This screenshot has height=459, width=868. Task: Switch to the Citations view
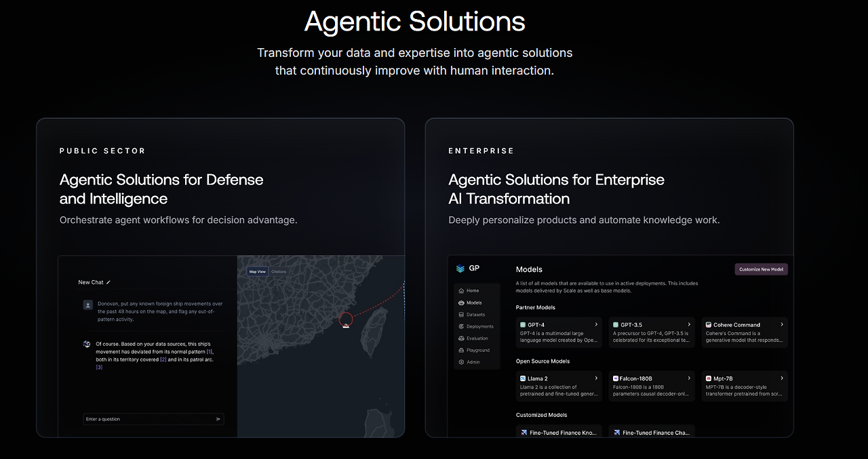pyautogui.click(x=279, y=271)
